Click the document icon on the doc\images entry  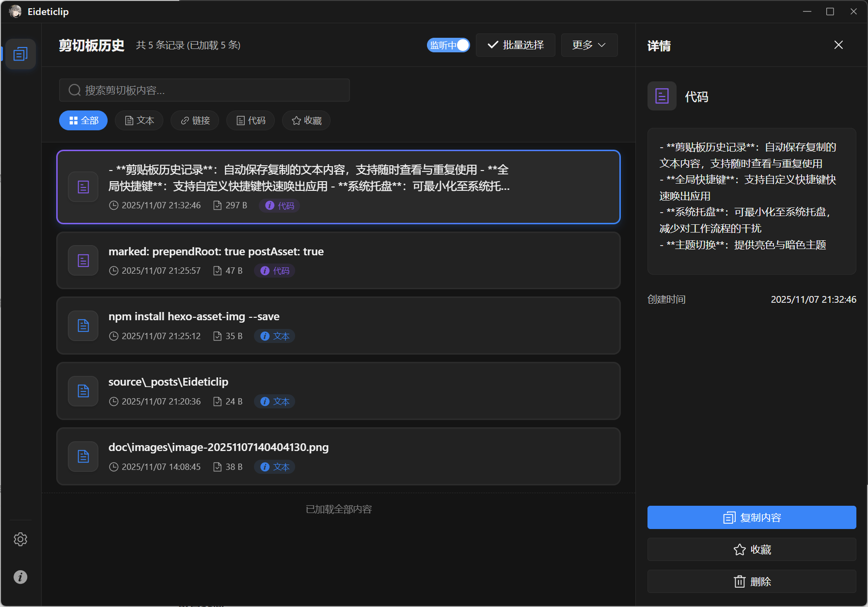[83, 456]
